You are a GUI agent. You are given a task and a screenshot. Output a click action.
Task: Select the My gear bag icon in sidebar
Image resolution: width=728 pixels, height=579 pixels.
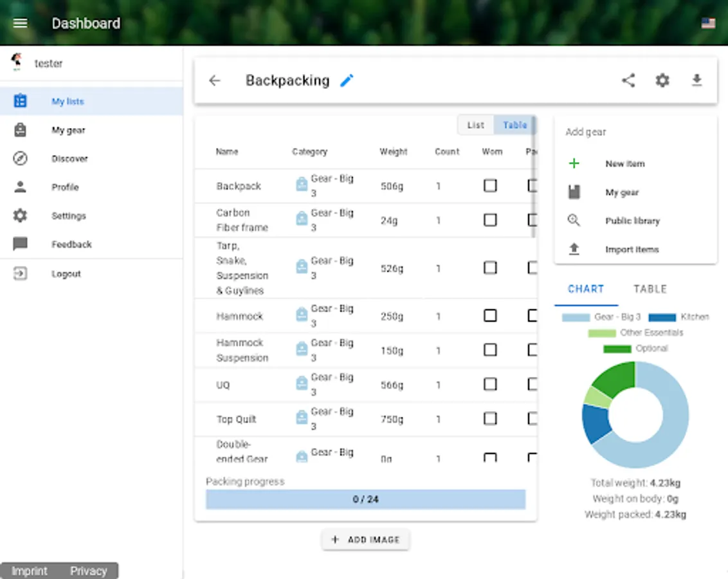[19, 130]
